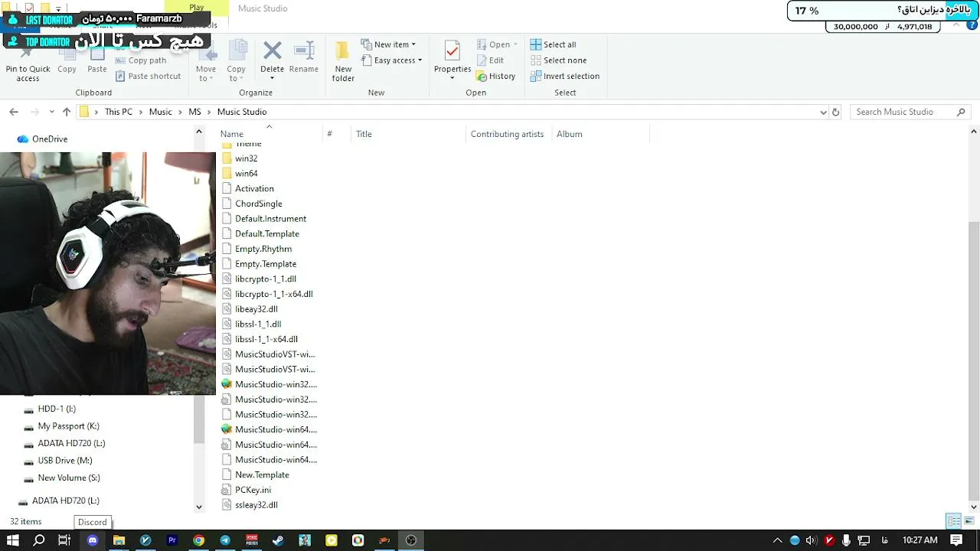Open the address bar history dropdown

[823, 112]
